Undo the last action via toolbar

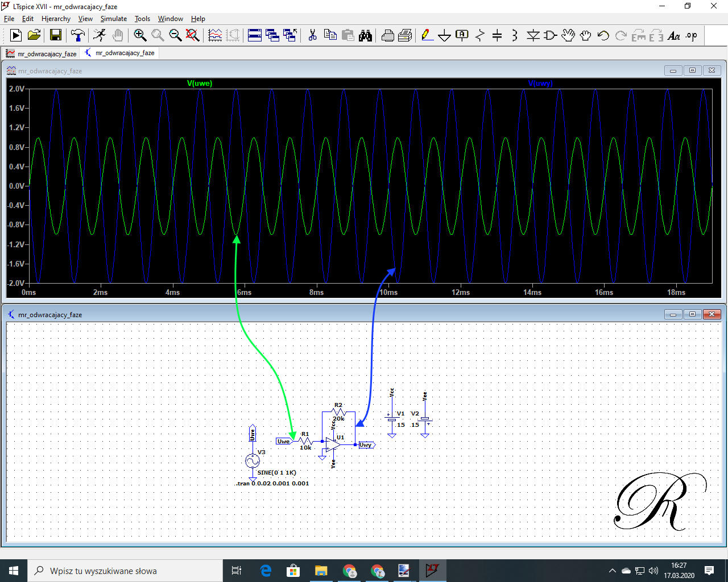click(x=603, y=35)
